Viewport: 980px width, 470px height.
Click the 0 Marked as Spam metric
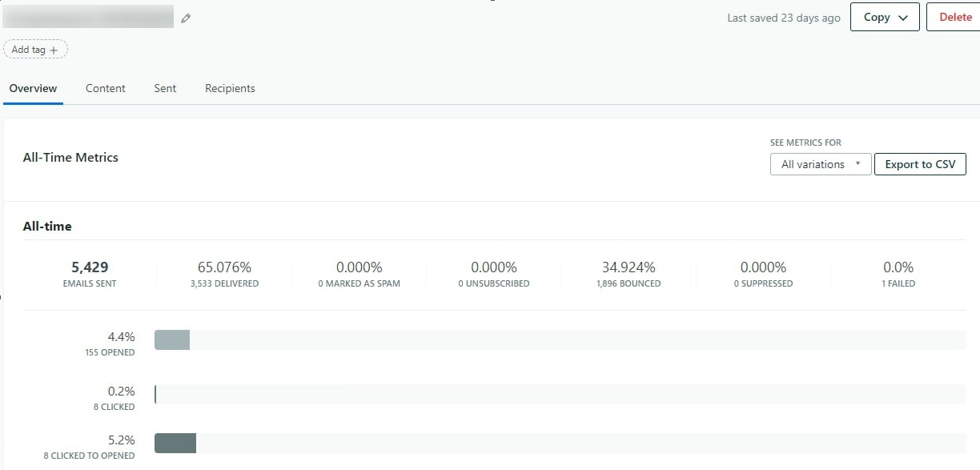click(x=359, y=274)
